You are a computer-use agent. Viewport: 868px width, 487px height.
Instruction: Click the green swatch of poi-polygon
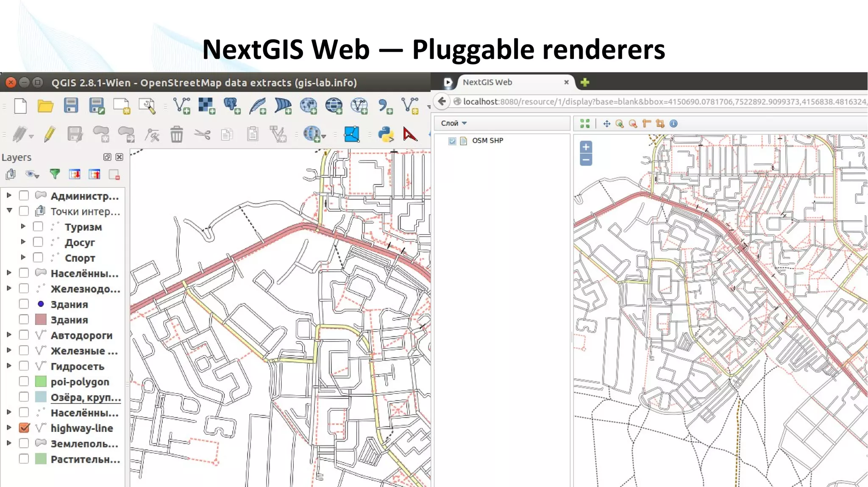click(41, 381)
